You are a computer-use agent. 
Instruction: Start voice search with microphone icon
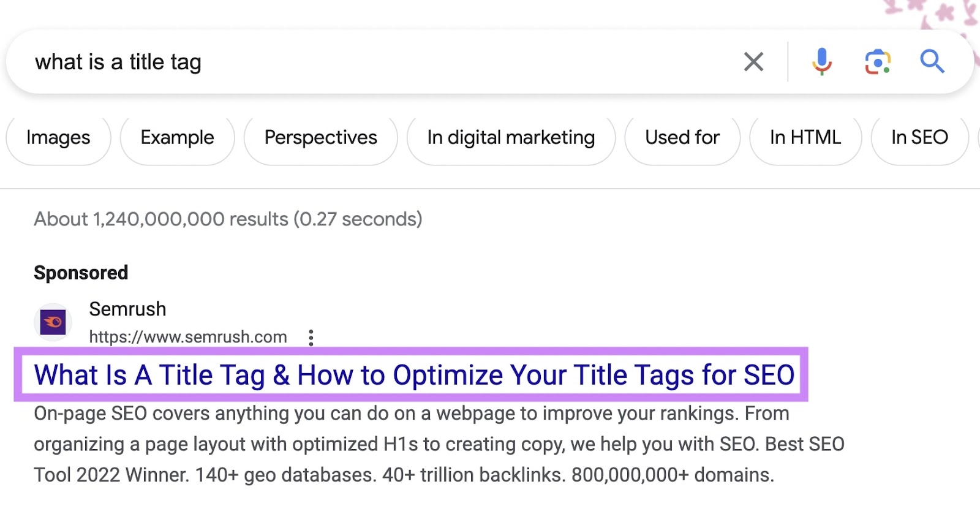tap(822, 62)
